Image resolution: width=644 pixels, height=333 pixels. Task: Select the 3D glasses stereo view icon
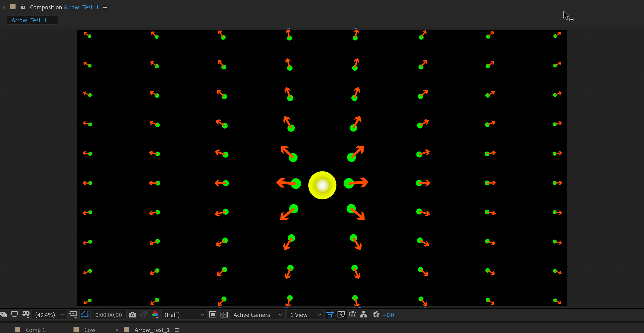(x=26, y=314)
